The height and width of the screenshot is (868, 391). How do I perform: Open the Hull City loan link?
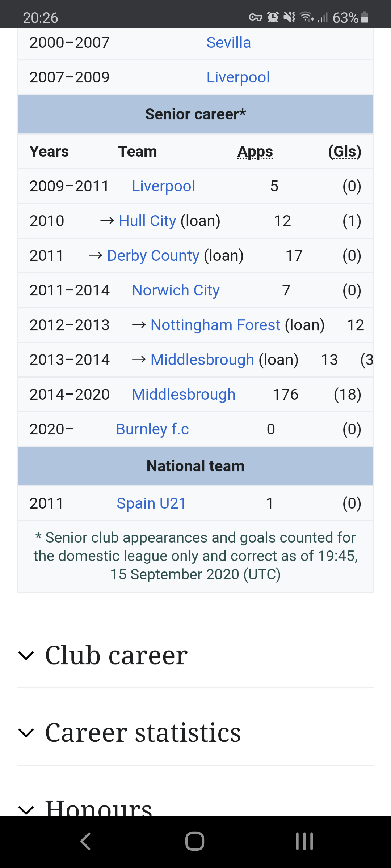coord(147,221)
